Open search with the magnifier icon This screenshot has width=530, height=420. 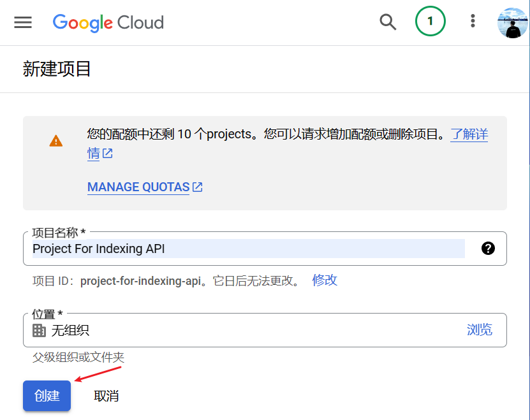[388, 22]
